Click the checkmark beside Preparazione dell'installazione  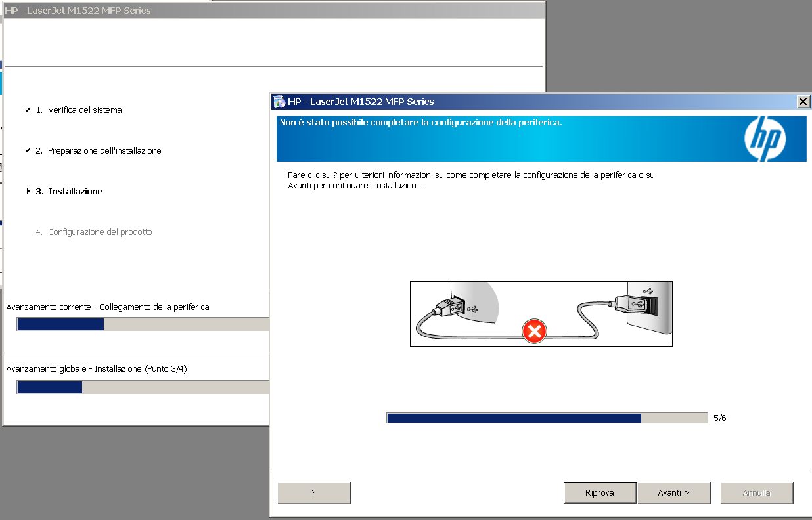28,150
